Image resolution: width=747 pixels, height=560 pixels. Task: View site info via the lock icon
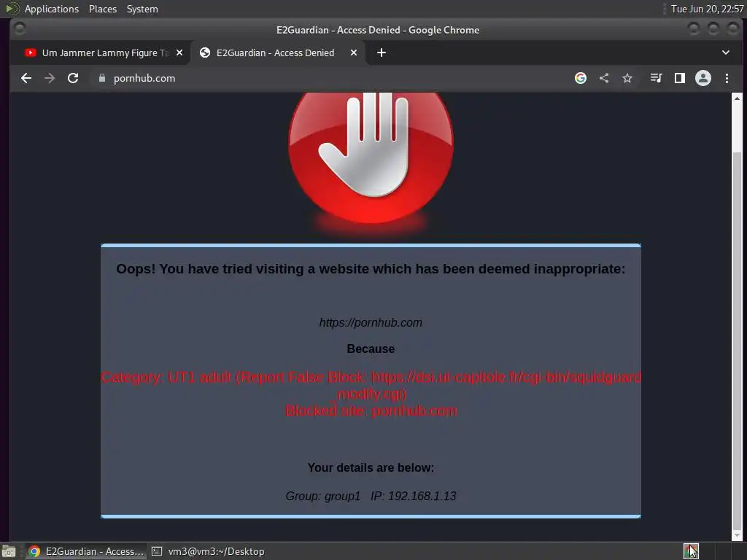pos(101,78)
